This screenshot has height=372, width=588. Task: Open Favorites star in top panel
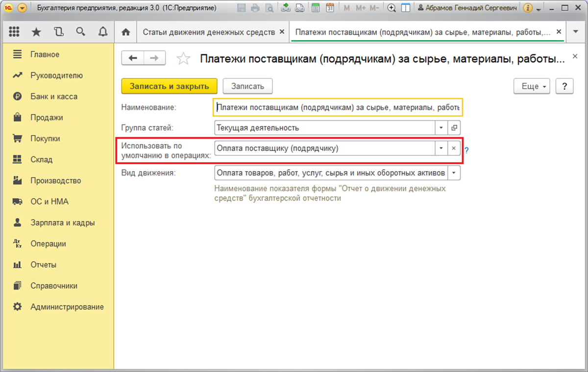36,32
